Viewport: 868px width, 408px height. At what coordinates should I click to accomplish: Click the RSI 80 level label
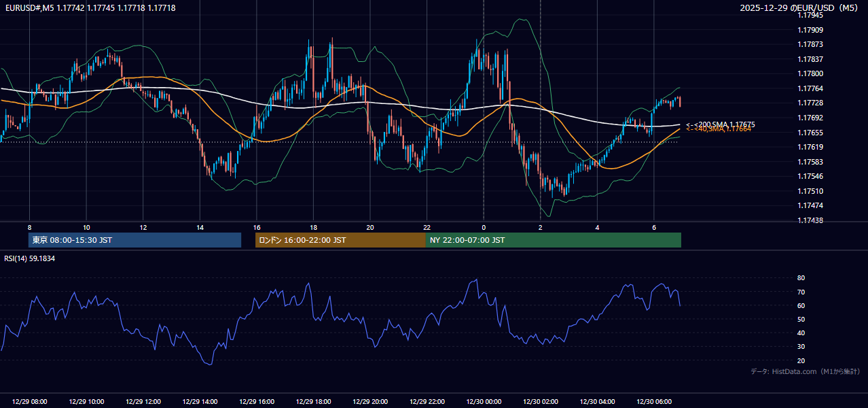(801, 278)
